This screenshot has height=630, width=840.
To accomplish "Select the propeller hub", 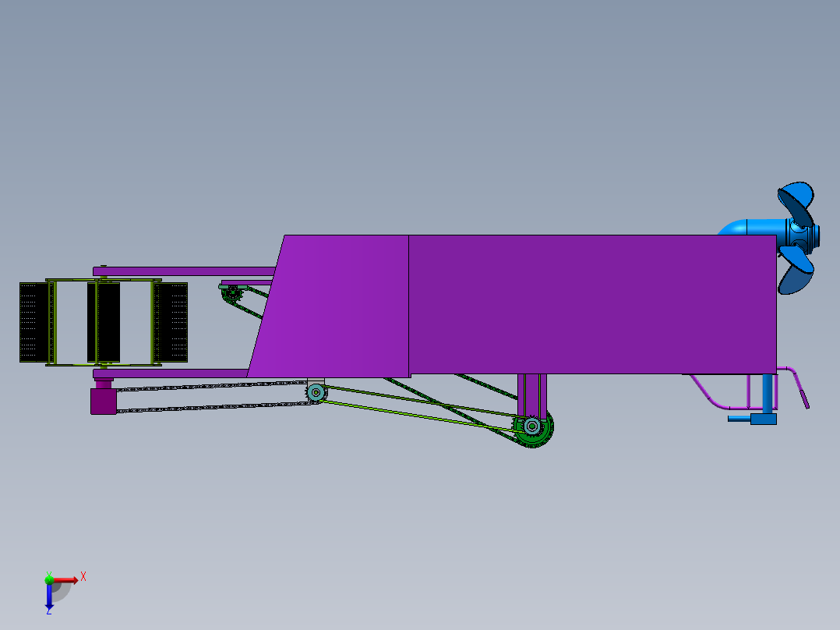I will [x=802, y=236].
